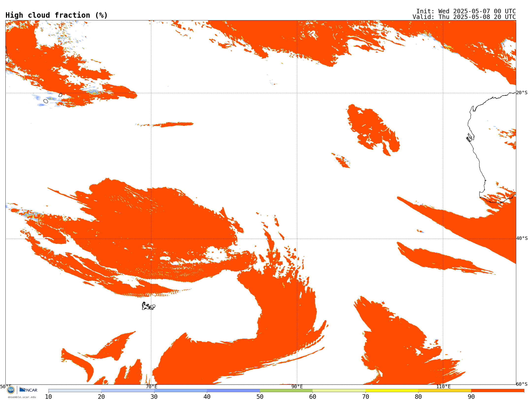Click the orange-red 90+ colorbar segment

(x=498, y=390)
